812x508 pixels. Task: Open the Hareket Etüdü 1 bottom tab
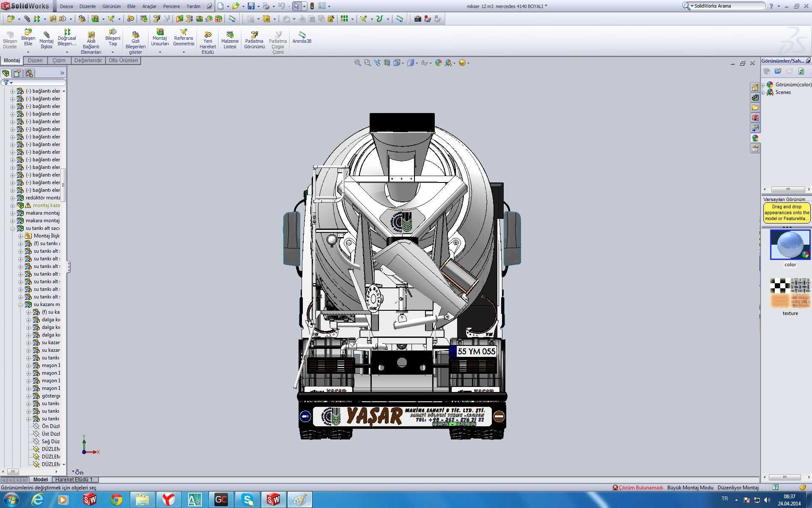tap(74, 480)
